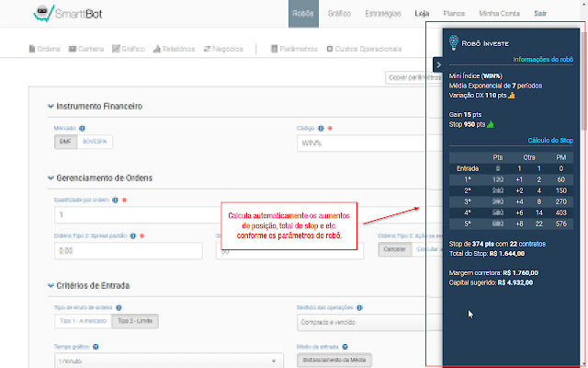Image resolution: width=588 pixels, height=368 pixels.
Task: Click PM value 576 in 5ª row
Action: coord(561,224)
